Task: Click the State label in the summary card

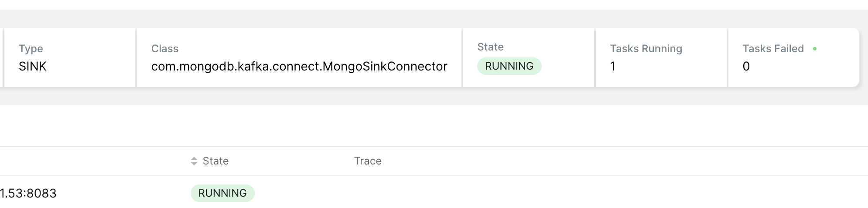Action: click(490, 47)
